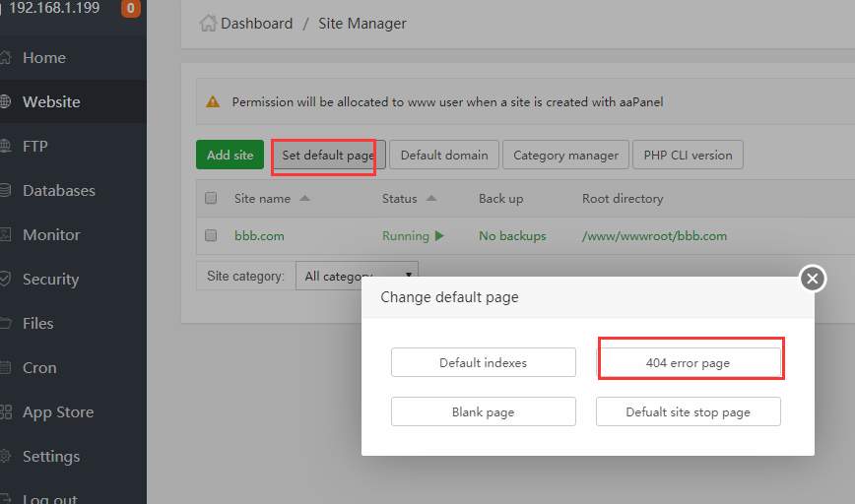The height and width of the screenshot is (504, 855).
Task: Click the green Add site button
Action: click(x=230, y=155)
